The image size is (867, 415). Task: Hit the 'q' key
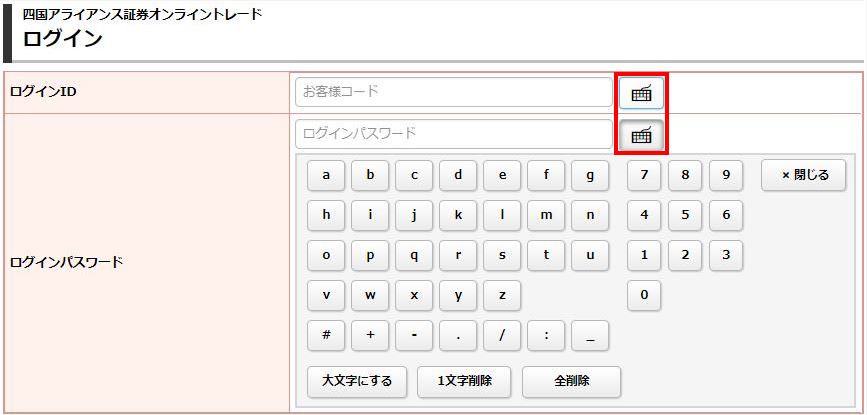[x=414, y=255]
